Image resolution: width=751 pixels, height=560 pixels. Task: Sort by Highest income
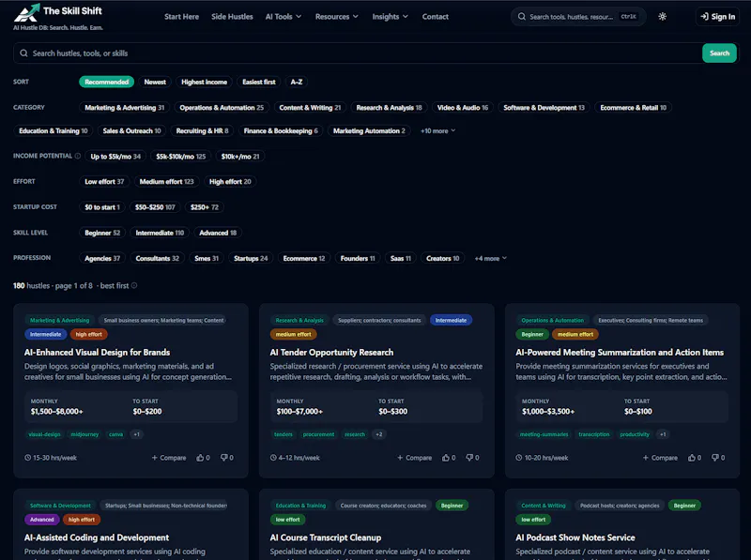coord(204,82)
